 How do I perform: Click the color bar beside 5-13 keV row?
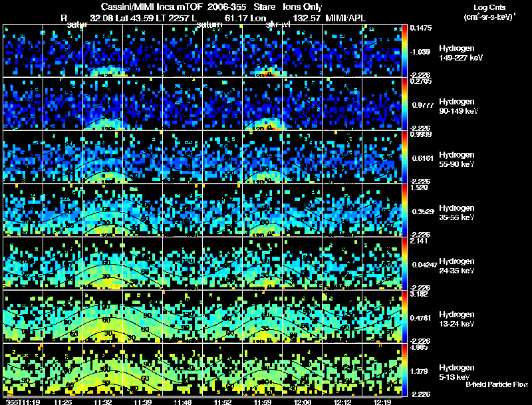(404, 370)
